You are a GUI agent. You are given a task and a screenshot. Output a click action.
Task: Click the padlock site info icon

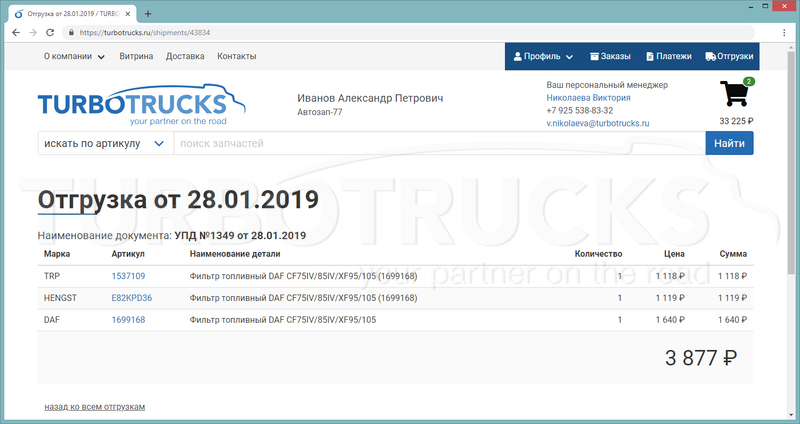[x=71, y=32]
